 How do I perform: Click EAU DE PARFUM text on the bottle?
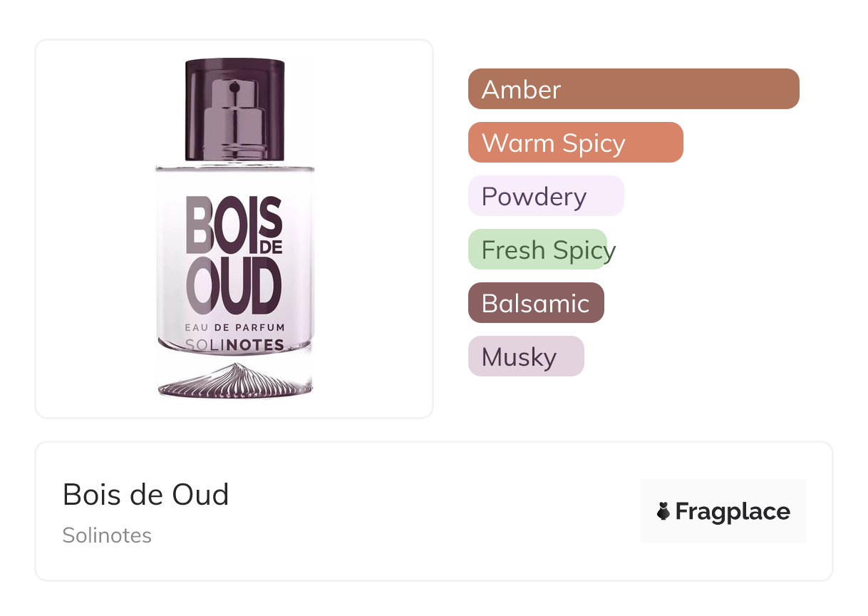234,327
